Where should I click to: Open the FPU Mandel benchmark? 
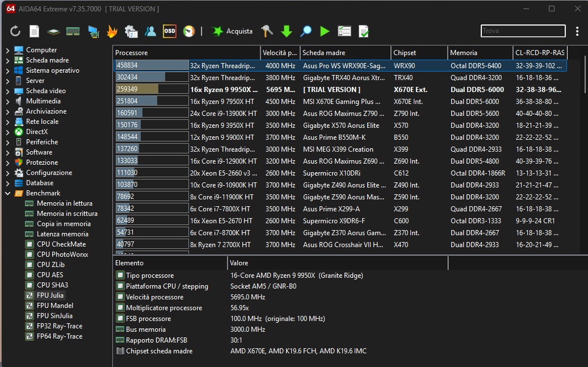point(55,306)
